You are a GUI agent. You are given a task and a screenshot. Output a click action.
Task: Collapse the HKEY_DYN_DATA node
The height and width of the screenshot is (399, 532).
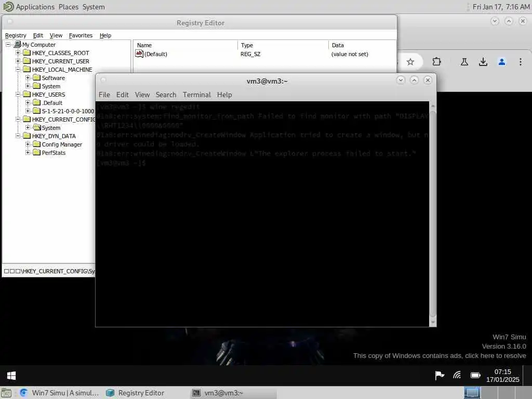(18, 136)
